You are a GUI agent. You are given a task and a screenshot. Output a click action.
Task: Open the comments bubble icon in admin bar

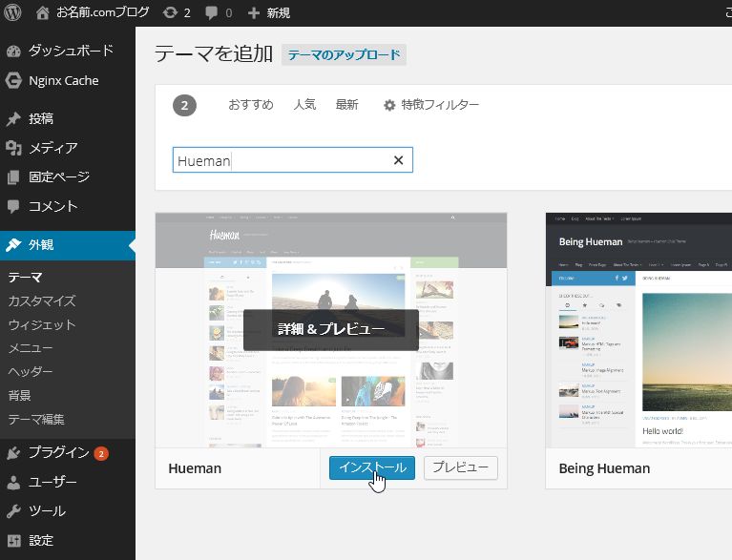click(x=212, y=12)
